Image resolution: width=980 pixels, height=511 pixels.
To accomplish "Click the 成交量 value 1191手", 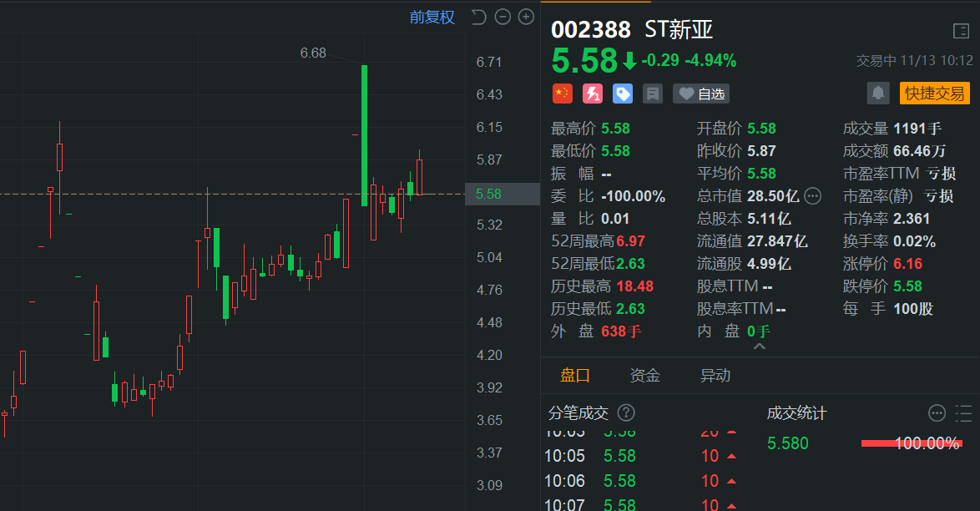I will (917, 129).
